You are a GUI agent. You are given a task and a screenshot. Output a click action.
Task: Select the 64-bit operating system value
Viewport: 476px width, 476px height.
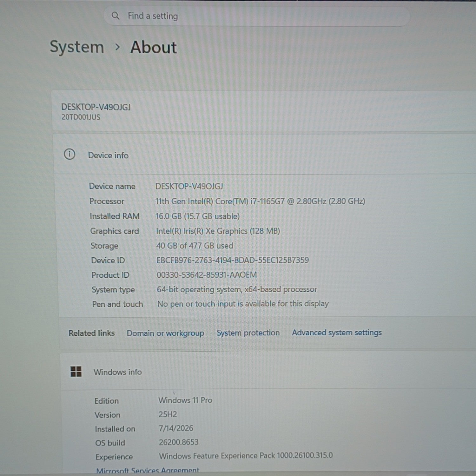[237, 289]
